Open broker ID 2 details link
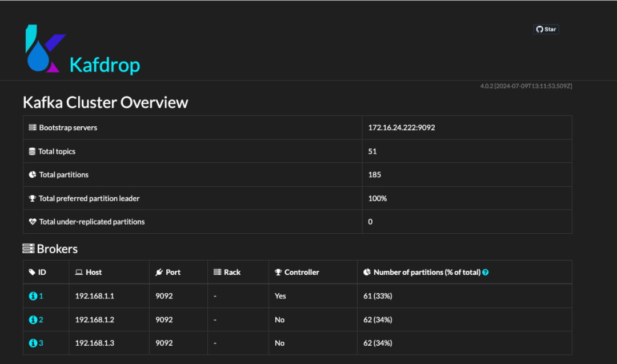This screenshot has height=364, width=617. point(41,319)
